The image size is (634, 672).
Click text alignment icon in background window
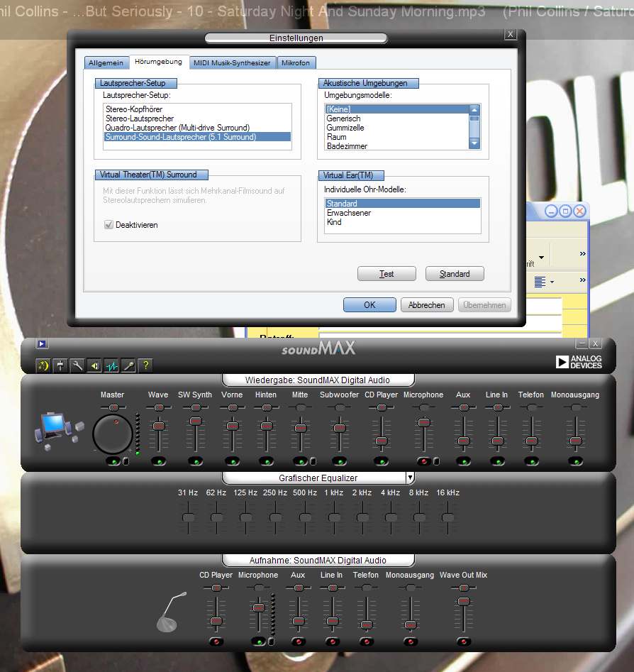click(540, 282)
